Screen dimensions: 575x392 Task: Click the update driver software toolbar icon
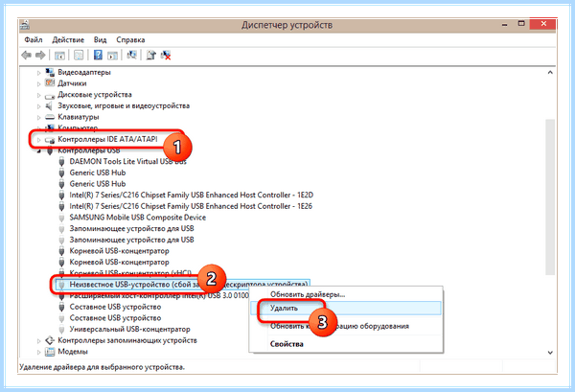151,55
